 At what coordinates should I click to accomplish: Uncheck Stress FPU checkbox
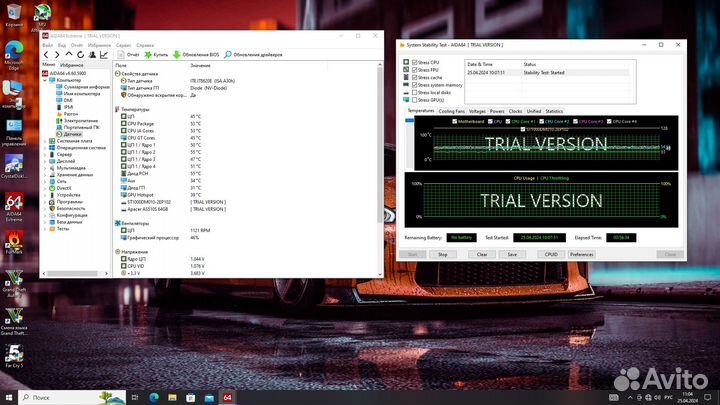point(415,70)
